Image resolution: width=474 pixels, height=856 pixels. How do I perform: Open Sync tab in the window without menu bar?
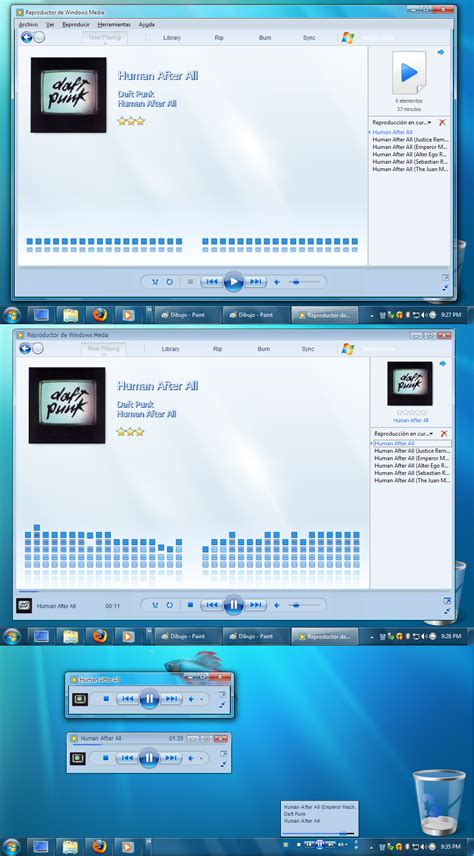308,348
